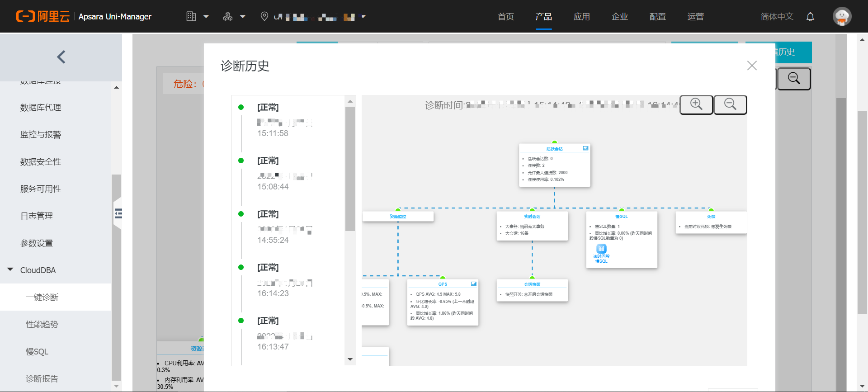Click sidebar scroll up arrow

click(x=116, y=87)
